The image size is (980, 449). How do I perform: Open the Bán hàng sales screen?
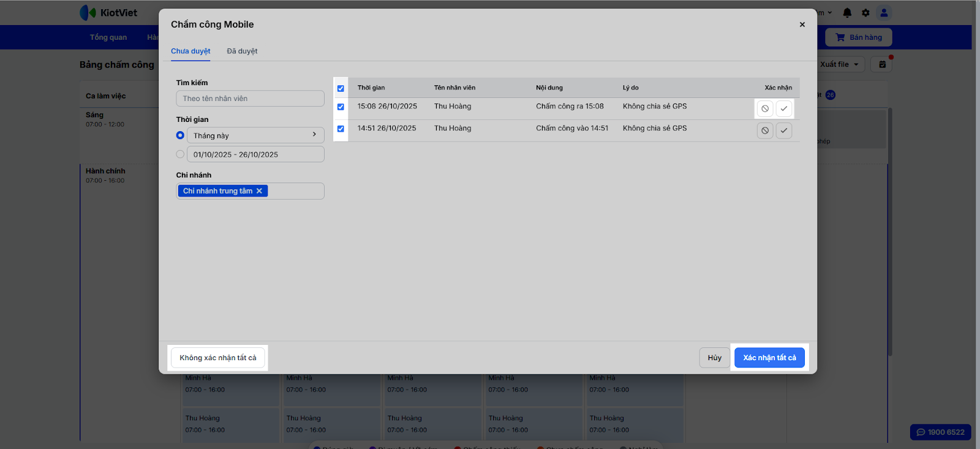coord(859,37)
